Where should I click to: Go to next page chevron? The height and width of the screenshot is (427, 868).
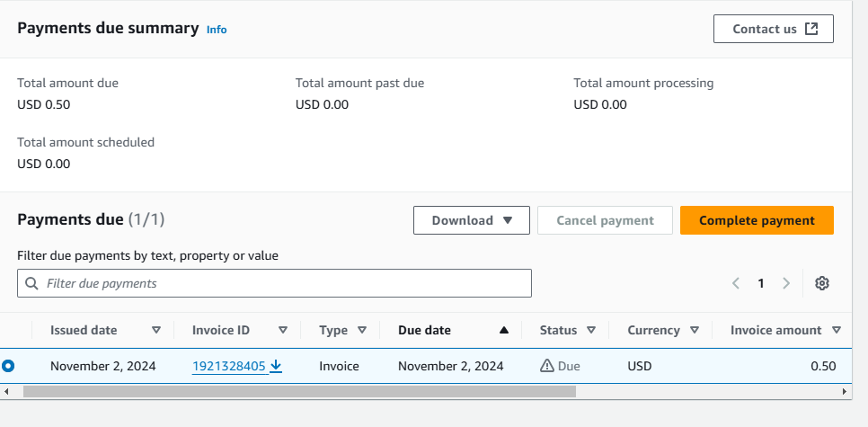tap(786, 283)
